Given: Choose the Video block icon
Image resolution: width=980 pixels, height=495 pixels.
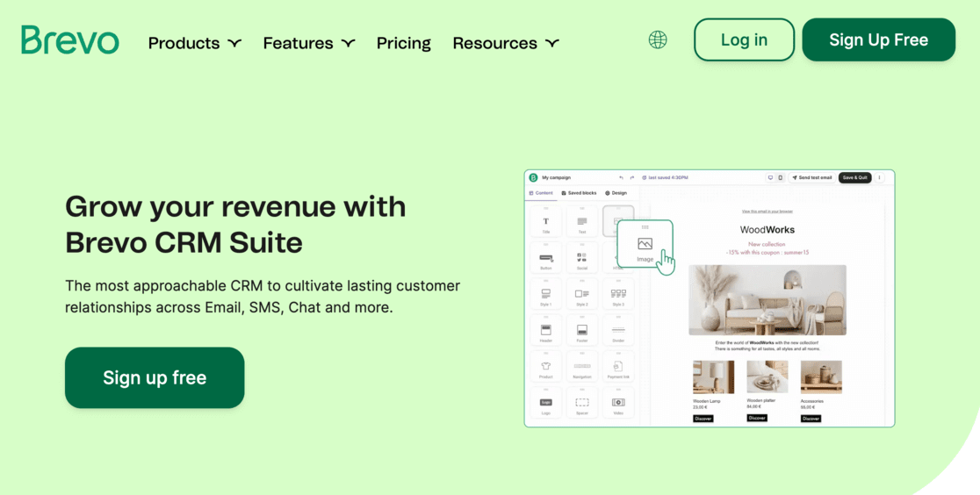Looking at the screenshot, I should 618,403.
